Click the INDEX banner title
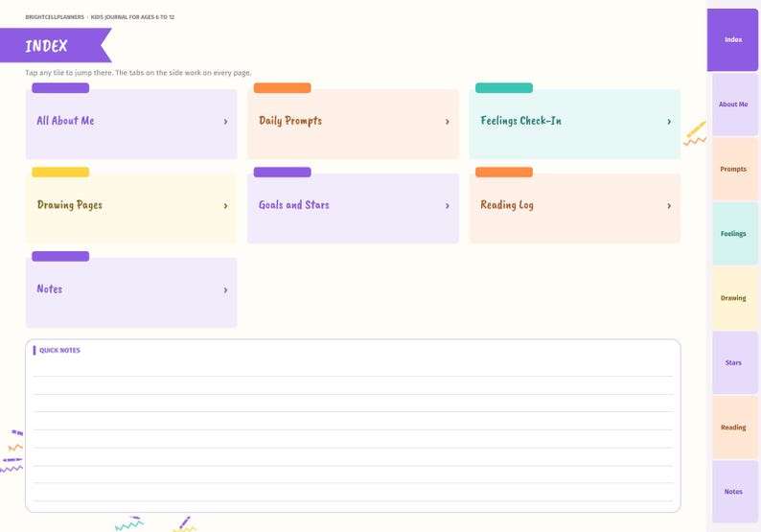The image size is (761, 532). pyautogui.click(x=47, y=46)
